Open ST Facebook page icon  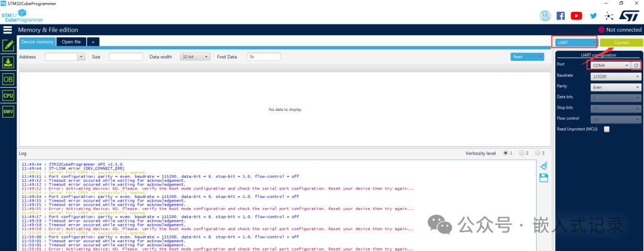point(560,16)
